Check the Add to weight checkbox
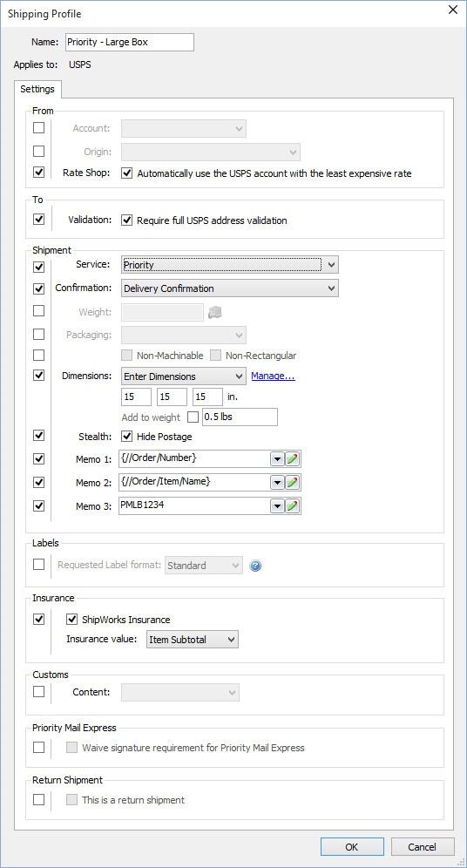This screenshot has height=868, width=467. pyautogui.click(x=193, y=417)
